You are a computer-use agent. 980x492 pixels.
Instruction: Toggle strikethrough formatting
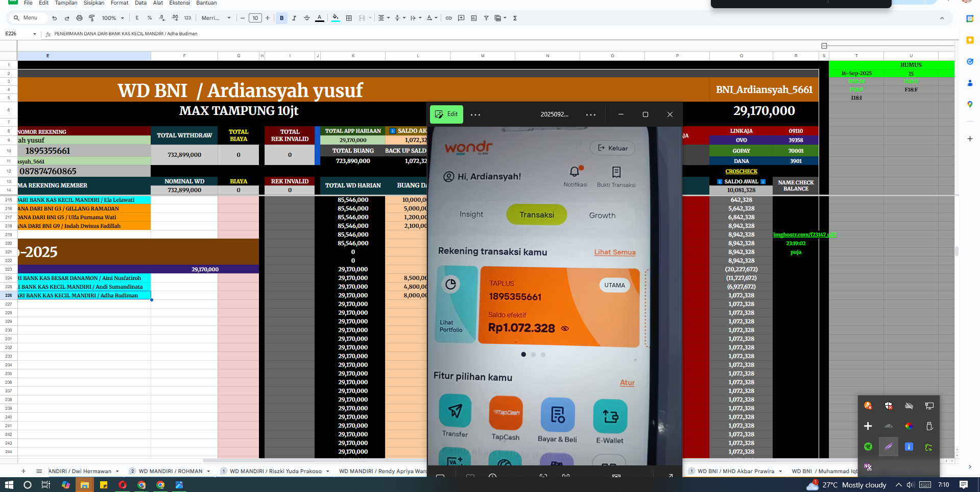[x=307, y=18]
